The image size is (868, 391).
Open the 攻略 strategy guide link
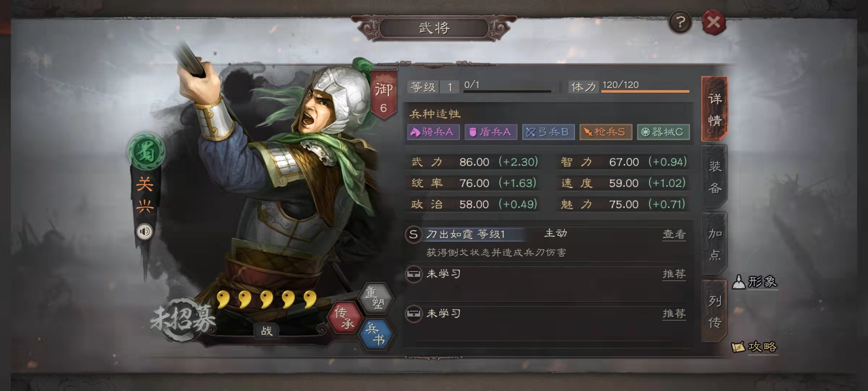point(754,347)
